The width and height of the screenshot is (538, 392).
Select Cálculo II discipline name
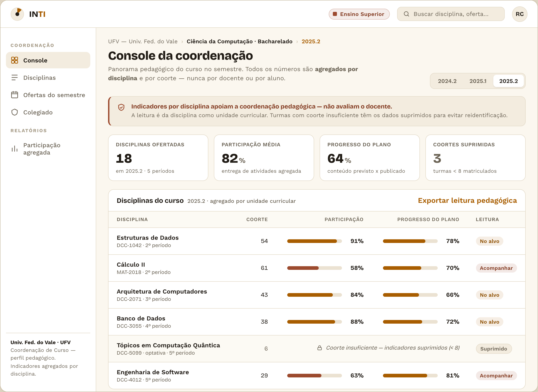click(131, 265)
